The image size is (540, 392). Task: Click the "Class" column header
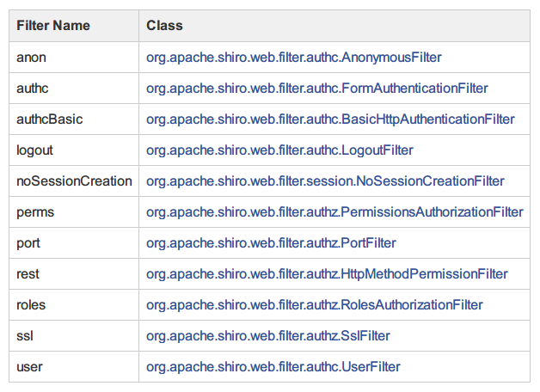point(164,26)
